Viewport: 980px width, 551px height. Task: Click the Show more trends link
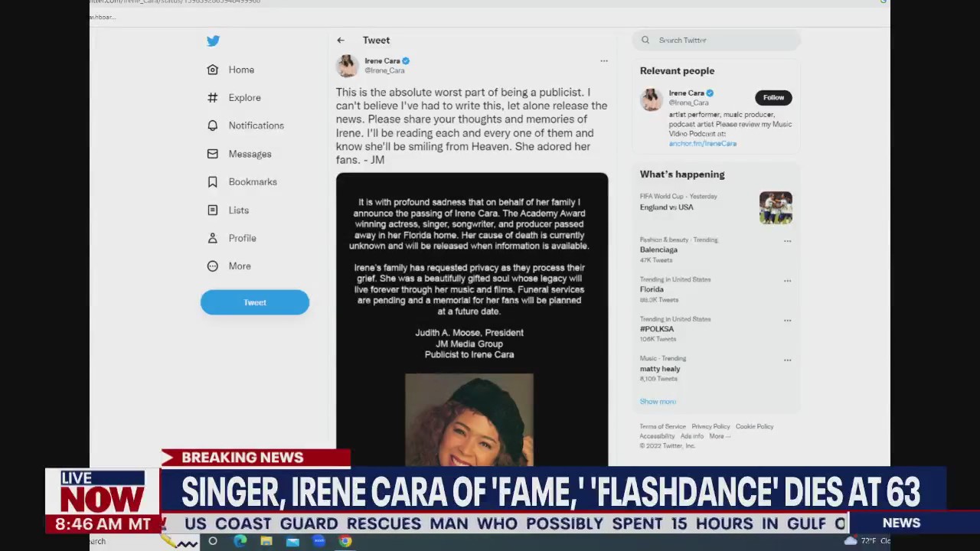coord(657,401)
